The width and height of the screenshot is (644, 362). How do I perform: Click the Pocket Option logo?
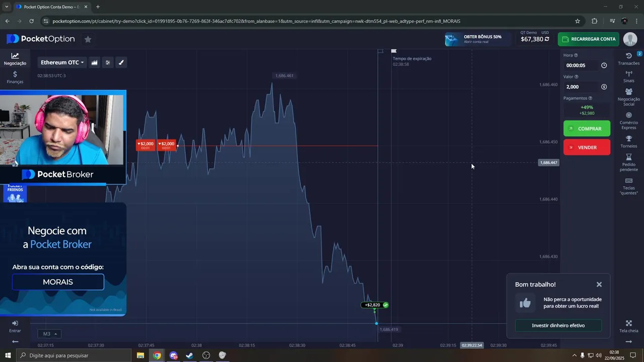(41, 39)
